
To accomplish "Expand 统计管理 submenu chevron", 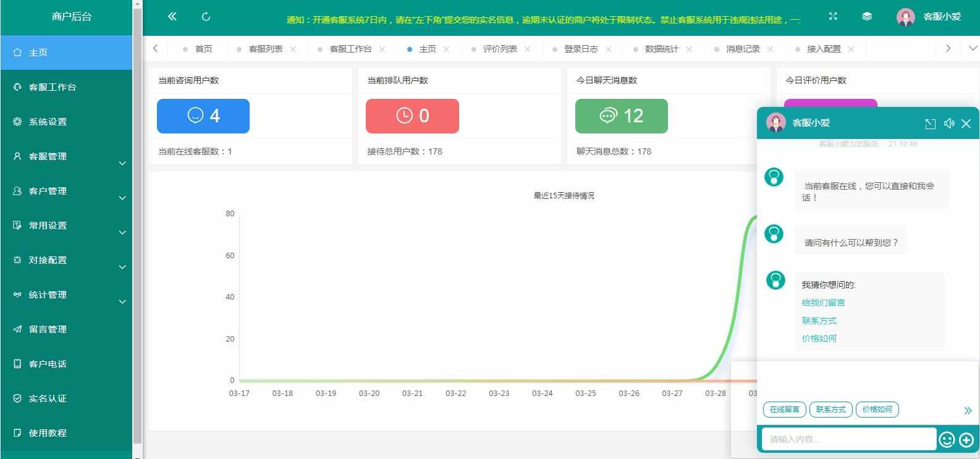I will (x=122, y=302).
